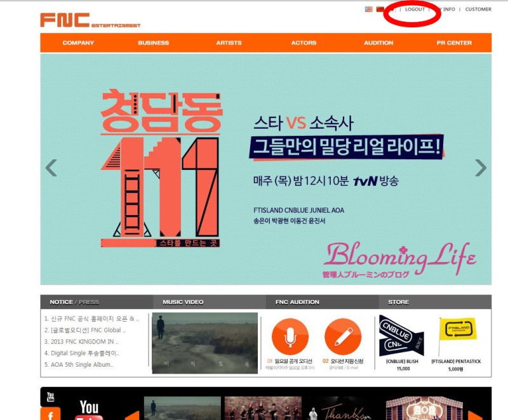Click the orange microphone audition icon
Image resolution: width=508 pixels, height=420 pixels.
pyautogui.click(x=290, y=336)
